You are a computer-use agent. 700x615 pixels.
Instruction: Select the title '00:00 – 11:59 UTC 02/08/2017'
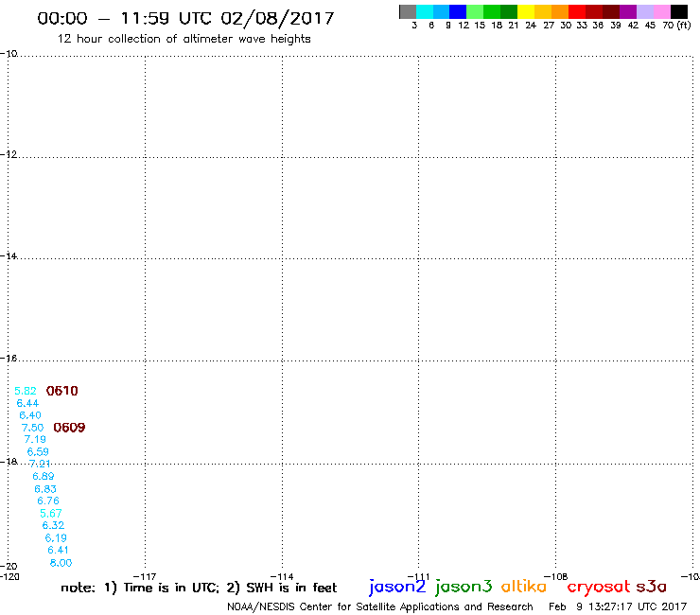pyautogui.click(x=185, y=18)
